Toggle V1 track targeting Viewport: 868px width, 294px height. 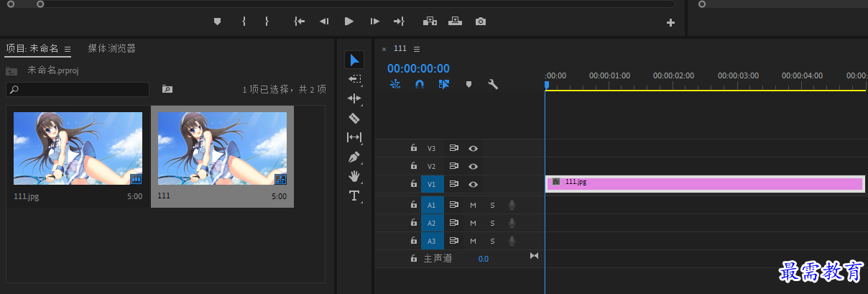[432, 184]
